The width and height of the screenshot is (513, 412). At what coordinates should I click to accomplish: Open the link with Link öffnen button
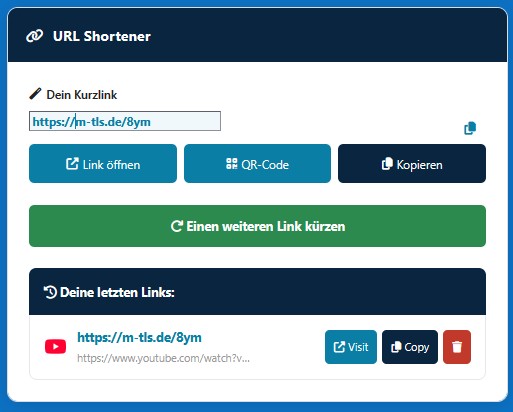click(103, 164)
